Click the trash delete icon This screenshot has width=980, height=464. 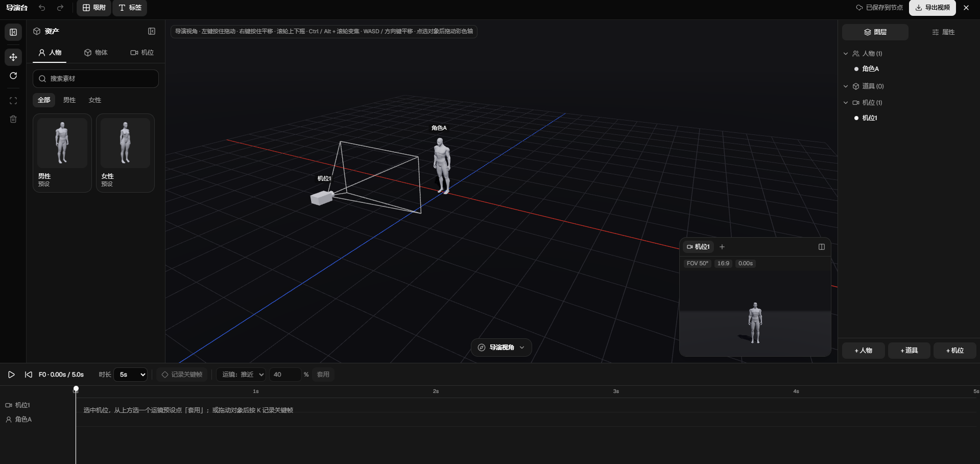tap(13, 119)
